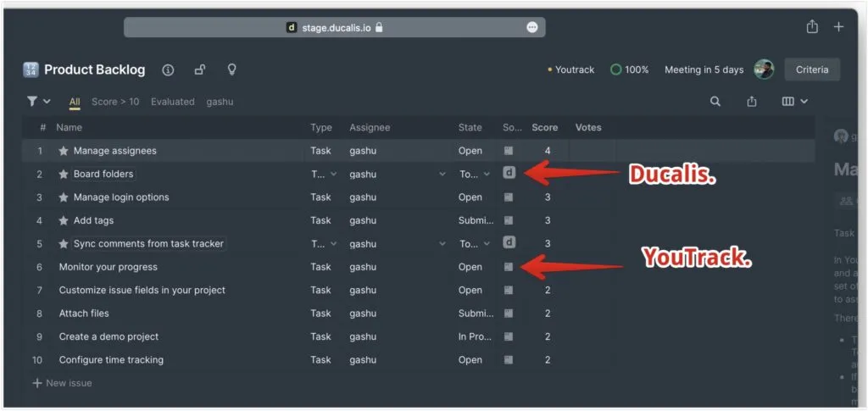868x411 pixels.
Task: Click New issue to add a row
Action: [x=63, y=383]
